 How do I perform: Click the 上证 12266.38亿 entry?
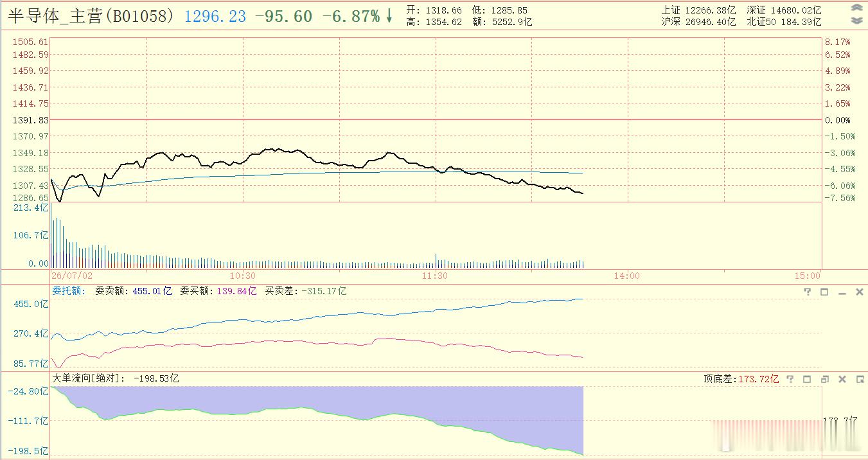tap(698, 10)
